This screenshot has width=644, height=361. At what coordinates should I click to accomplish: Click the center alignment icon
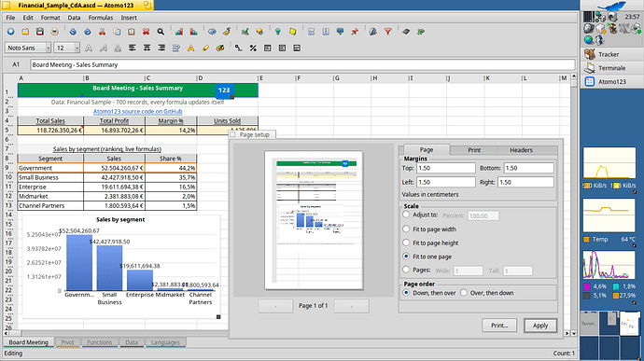click(147, 49)
